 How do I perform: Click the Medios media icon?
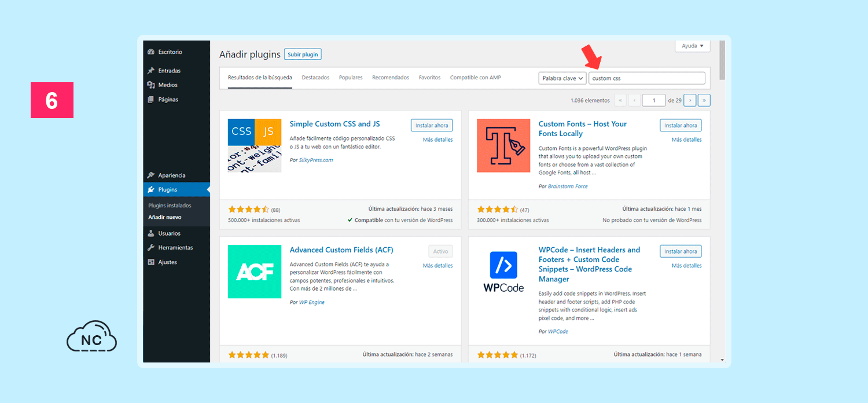[151, 85]
